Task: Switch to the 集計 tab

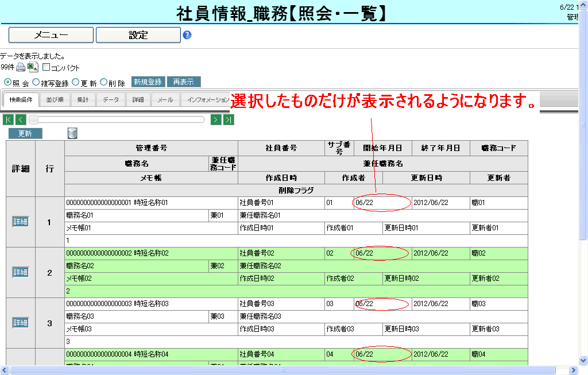Action: click(x=83, y=100)
